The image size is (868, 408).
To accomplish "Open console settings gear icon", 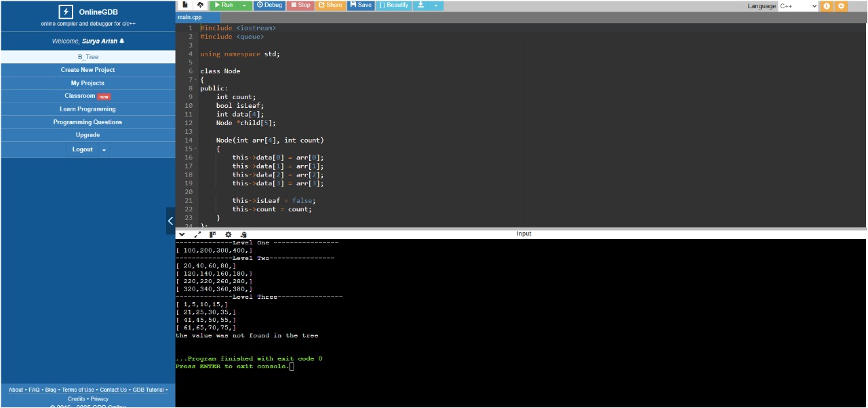I will pyautogui.click(x=229, y=234).
